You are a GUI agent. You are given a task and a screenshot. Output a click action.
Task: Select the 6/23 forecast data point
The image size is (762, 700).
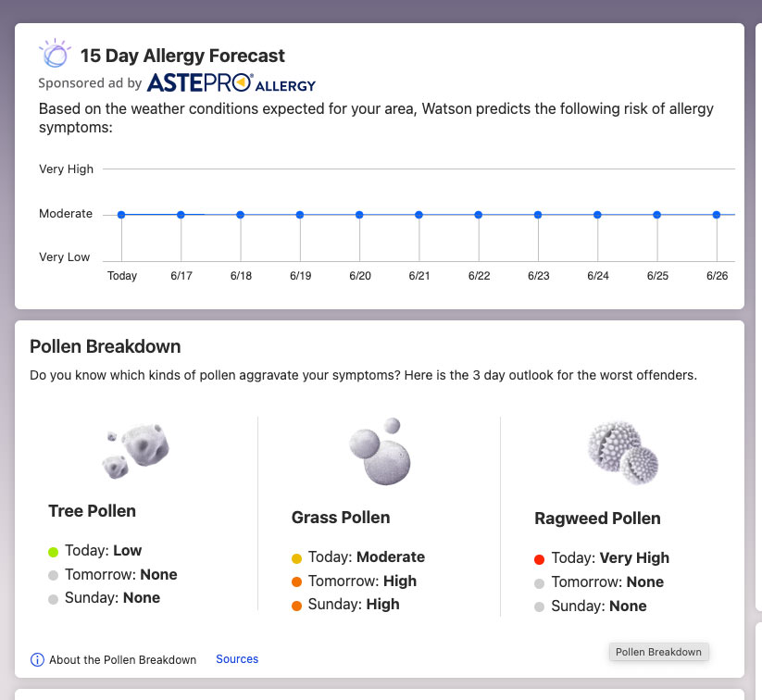click(538, 215)
